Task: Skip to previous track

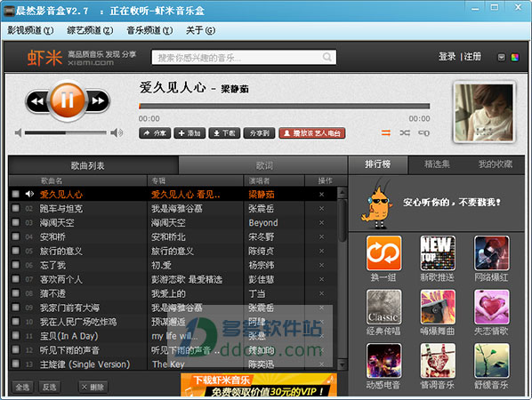Action: (37, 100)
